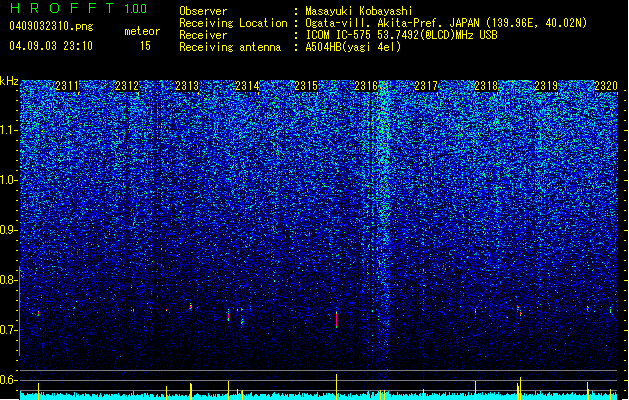Screen dimensions: 629x400
Task: Select the meteor count value 15
Action: coord(145,46)
